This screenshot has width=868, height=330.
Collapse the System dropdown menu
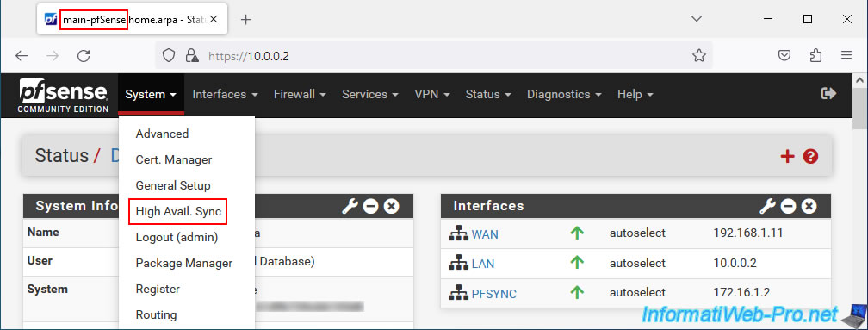151,95
